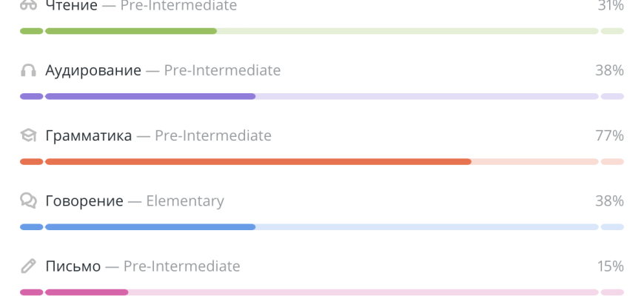Click the Elementary level text for Говорение
Viewport: 644px width, 296px height.
(185, 201)
